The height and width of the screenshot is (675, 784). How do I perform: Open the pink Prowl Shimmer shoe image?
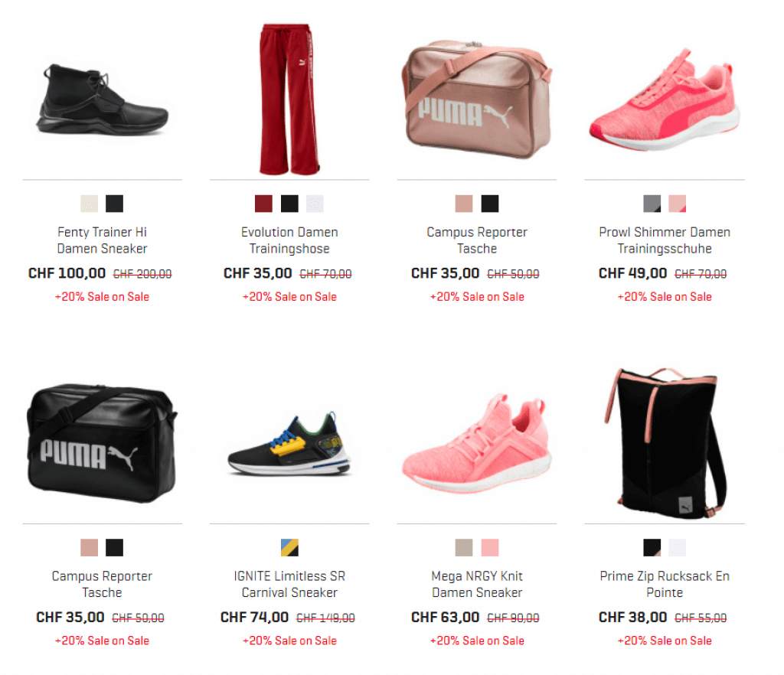(x=665, y=100)
